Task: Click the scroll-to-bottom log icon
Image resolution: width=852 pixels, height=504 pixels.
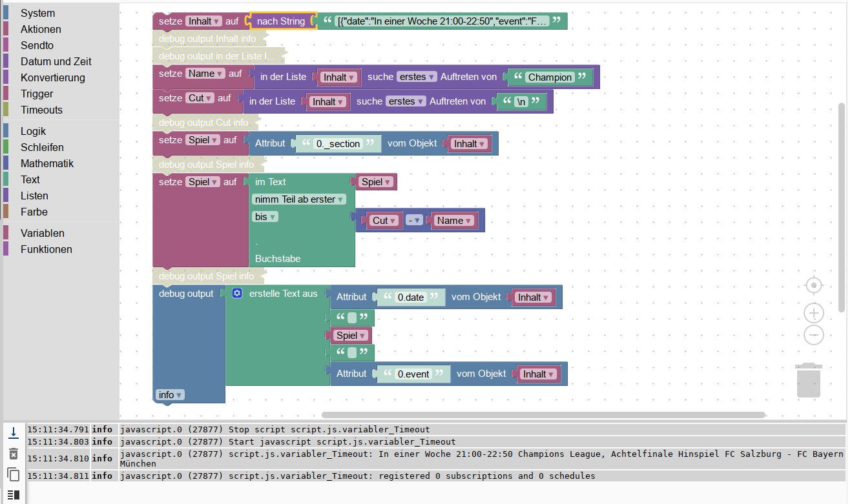Action: tap(13, 433)
